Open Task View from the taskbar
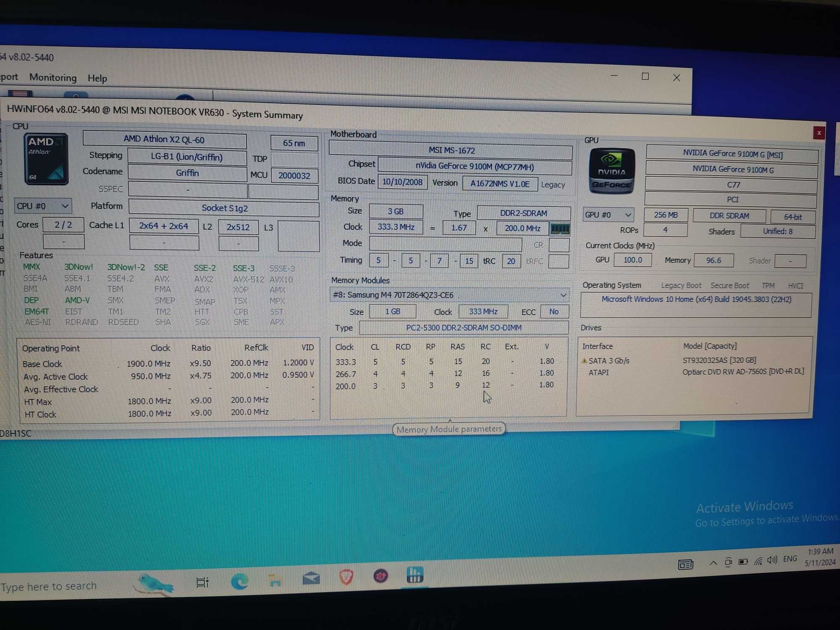 coord(202,582)
